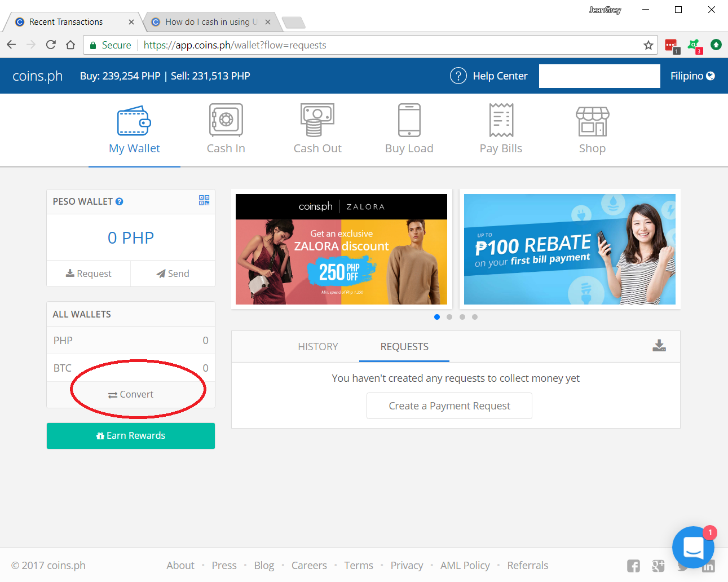Open the Referrals footer link

(528, 565)
